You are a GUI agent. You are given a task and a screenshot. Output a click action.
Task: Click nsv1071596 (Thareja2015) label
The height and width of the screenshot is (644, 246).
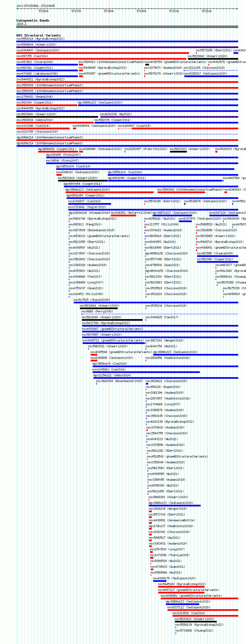tap(170, 555)
